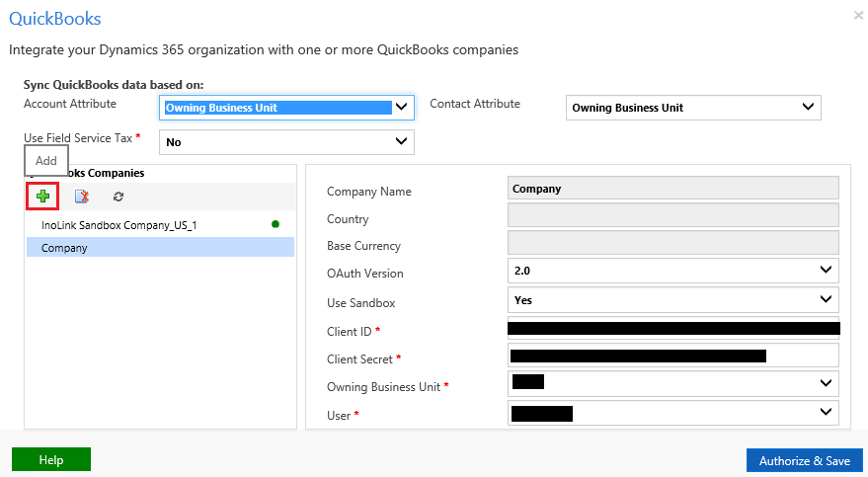
Task: Click into the Client Secret field
Action: (x=673, y=356)
